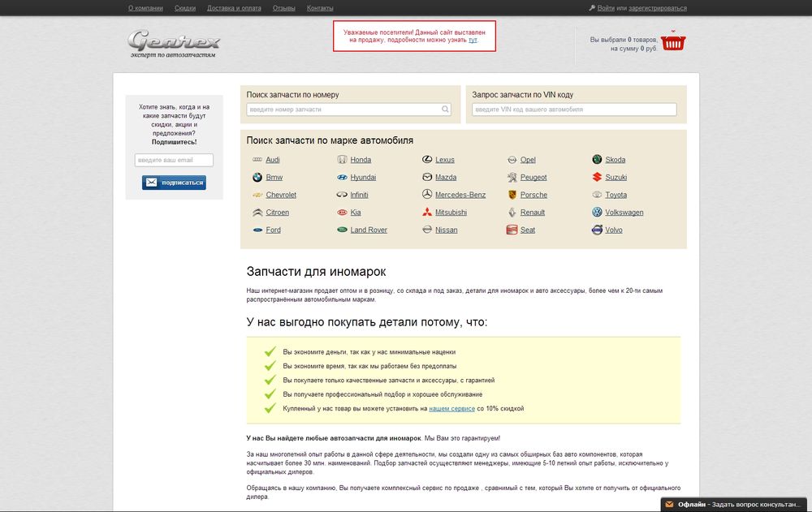Click the 'подписаться' subscribe button
812x512 pixels.
tap(174, 183)
